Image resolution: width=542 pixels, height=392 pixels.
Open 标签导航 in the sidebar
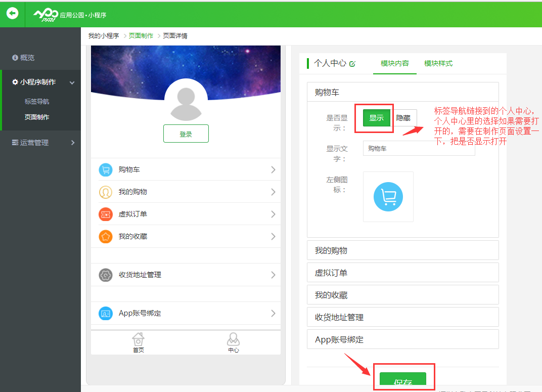tap(37, 102)
